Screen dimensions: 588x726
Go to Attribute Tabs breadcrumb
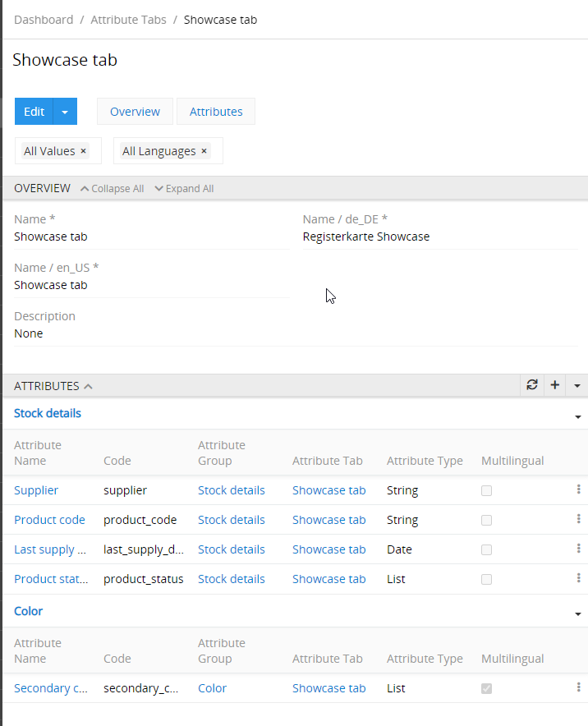coord(128,20)
